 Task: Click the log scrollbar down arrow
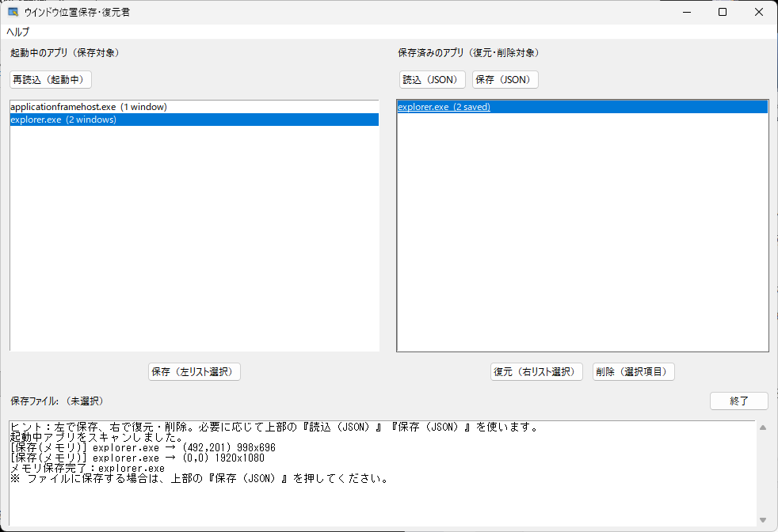[763, 519]
